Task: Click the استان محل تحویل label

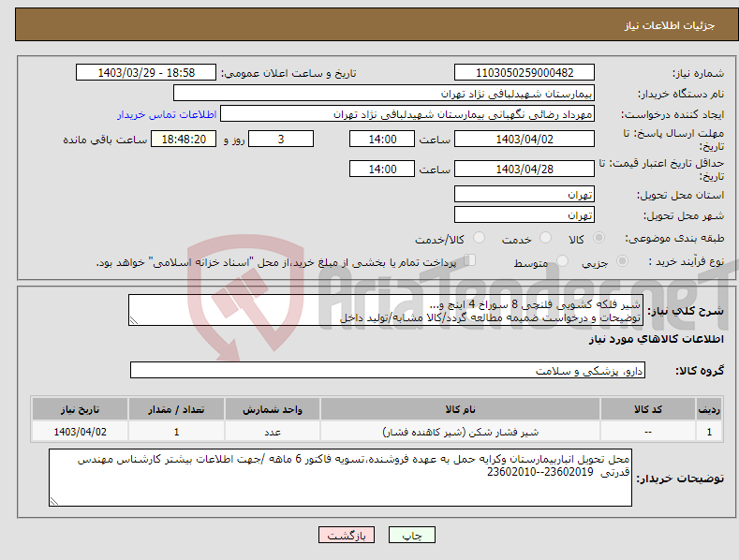Action: pos(680,195)
